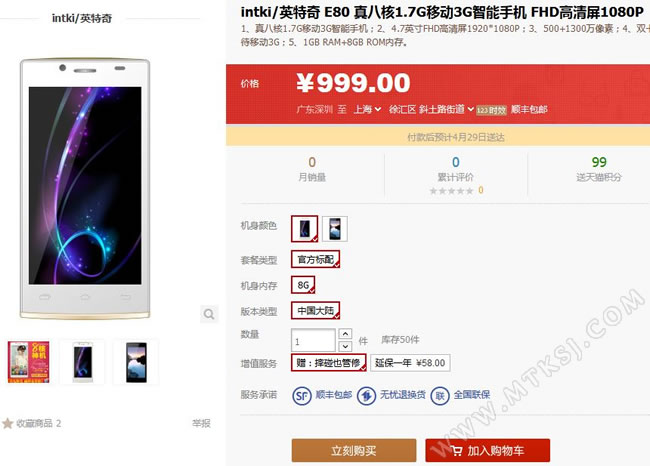The height and width of the screenshot is (466, 650).
Task: Open the magnifier zoom icon on product image
Action: point(209,314)
